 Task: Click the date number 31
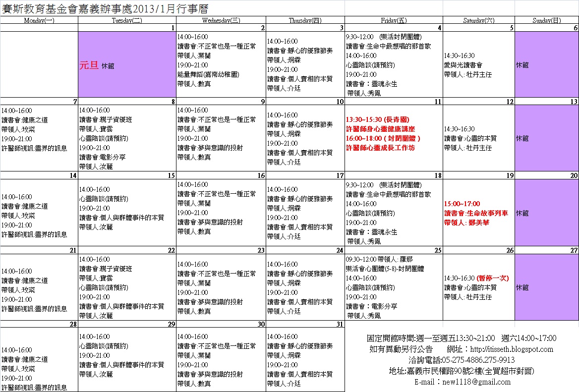340,324
